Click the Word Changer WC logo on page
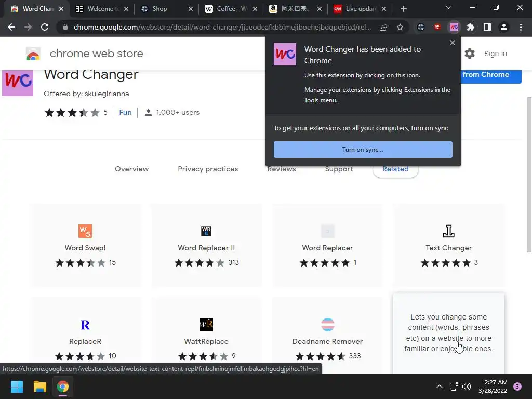532x399 pixels. pos(18,83)
